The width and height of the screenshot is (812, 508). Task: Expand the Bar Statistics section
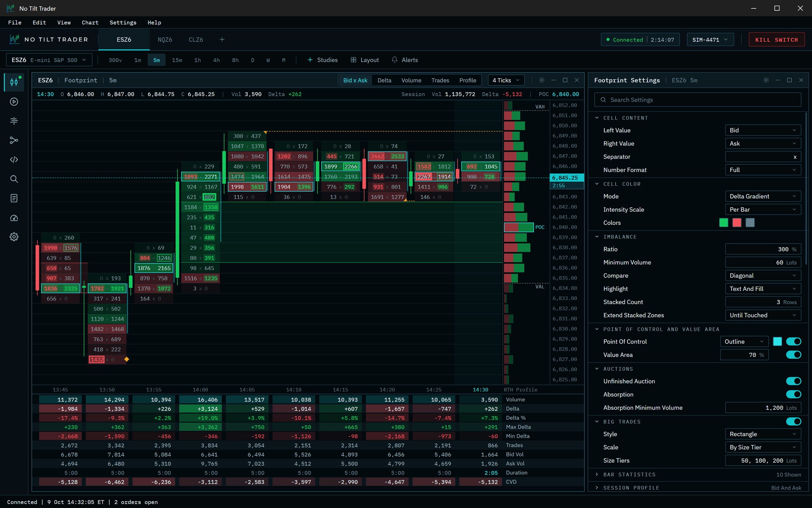698,474
